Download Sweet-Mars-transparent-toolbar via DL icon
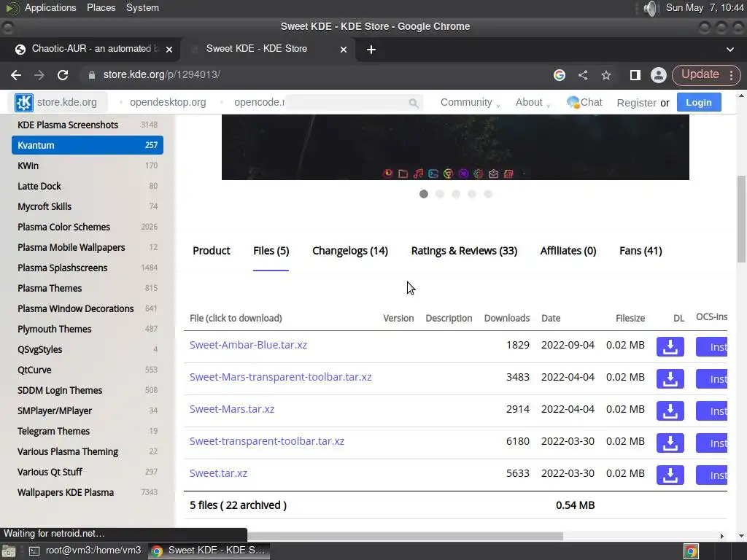 [x=670, y=379]
